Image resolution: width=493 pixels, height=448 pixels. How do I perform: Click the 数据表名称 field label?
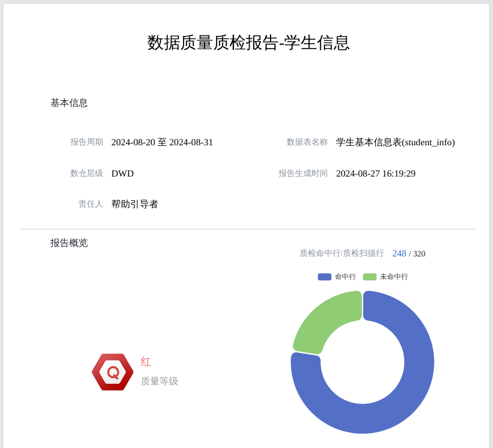click(x=307, y=142)
